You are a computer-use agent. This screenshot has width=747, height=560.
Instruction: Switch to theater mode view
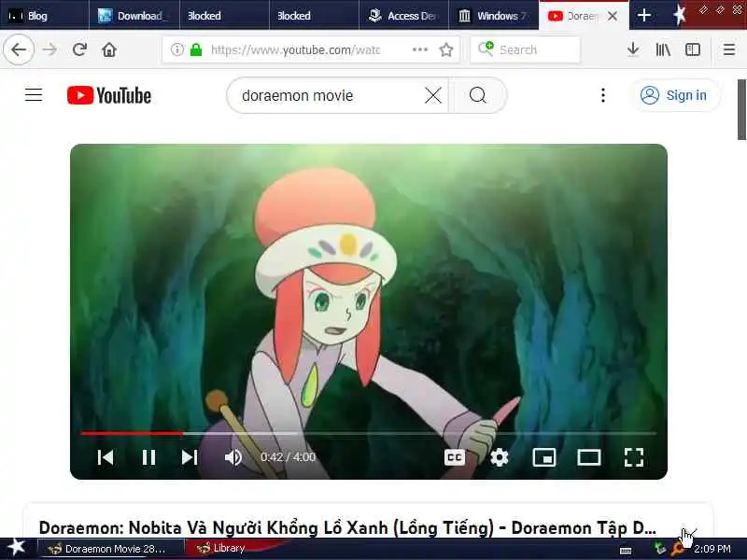pos(589,457)
